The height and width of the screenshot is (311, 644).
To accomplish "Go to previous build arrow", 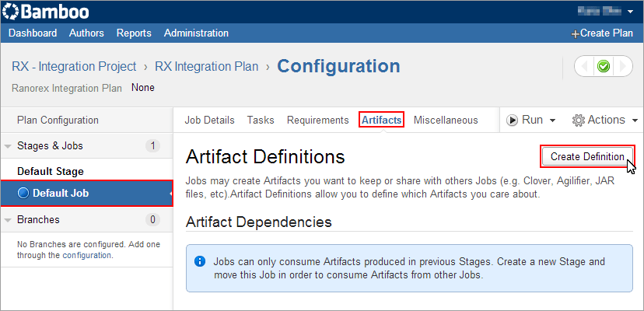I will [x=585, y=66].
